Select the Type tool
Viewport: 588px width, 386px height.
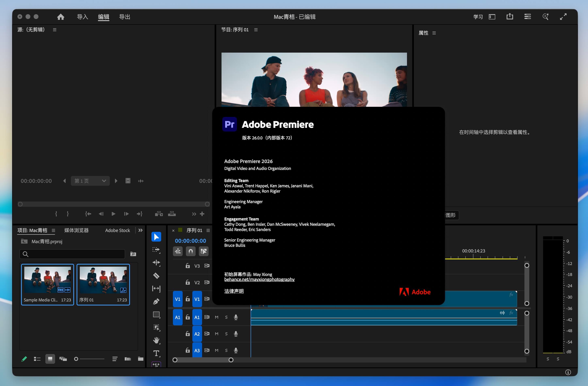coord(156,353)
